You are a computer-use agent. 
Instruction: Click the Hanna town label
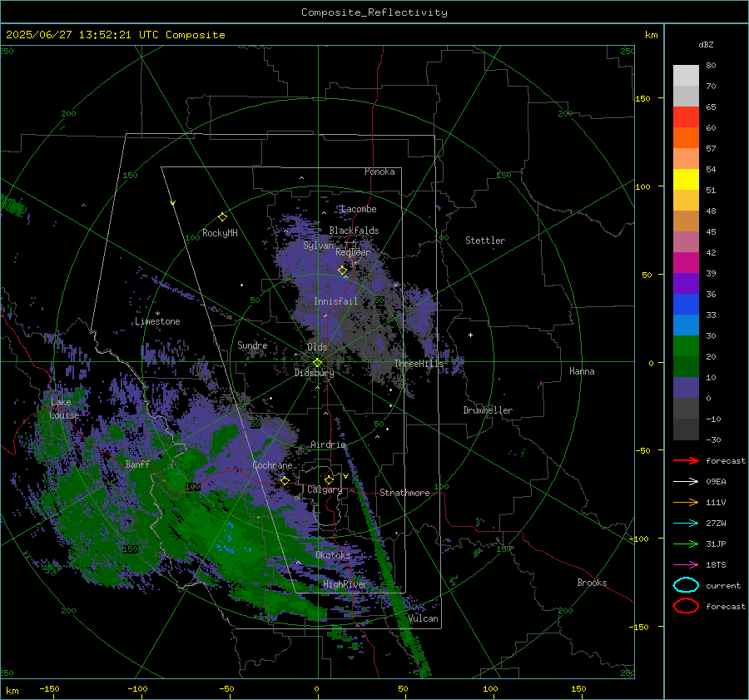pos(582,371)
